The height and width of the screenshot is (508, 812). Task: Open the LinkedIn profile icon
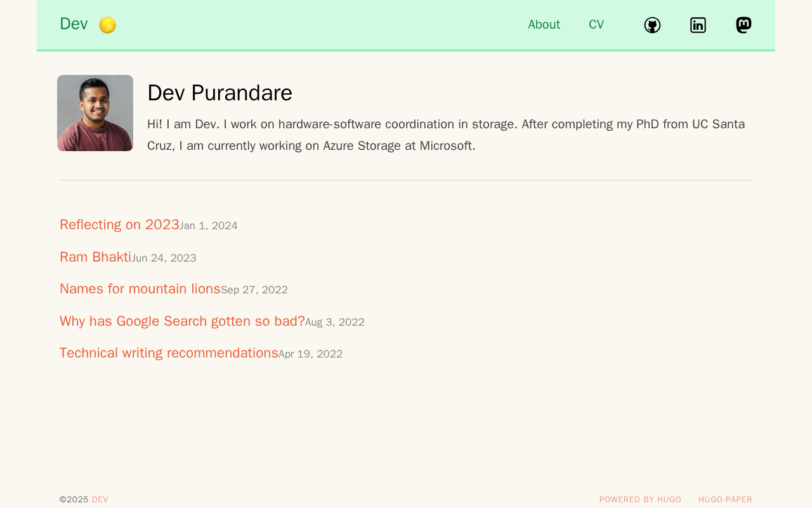698,25
